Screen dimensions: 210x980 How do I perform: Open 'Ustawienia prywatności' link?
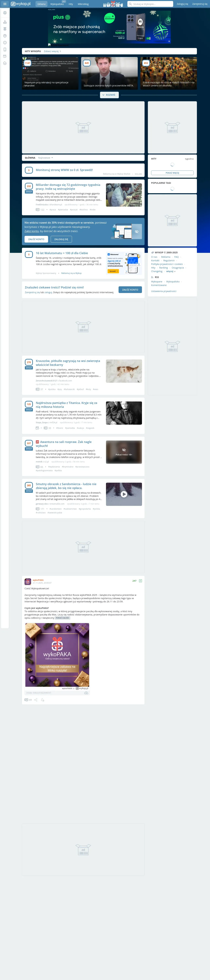tap(164, 291)
